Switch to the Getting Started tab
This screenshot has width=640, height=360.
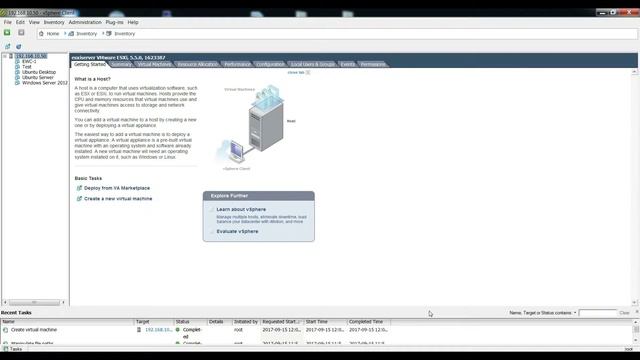tap(89, 64)
